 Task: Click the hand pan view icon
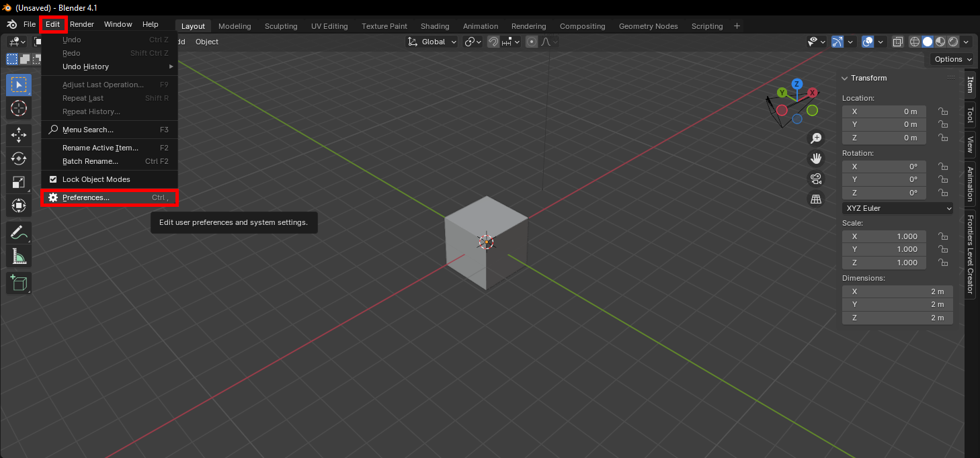[x=816, y=158]
